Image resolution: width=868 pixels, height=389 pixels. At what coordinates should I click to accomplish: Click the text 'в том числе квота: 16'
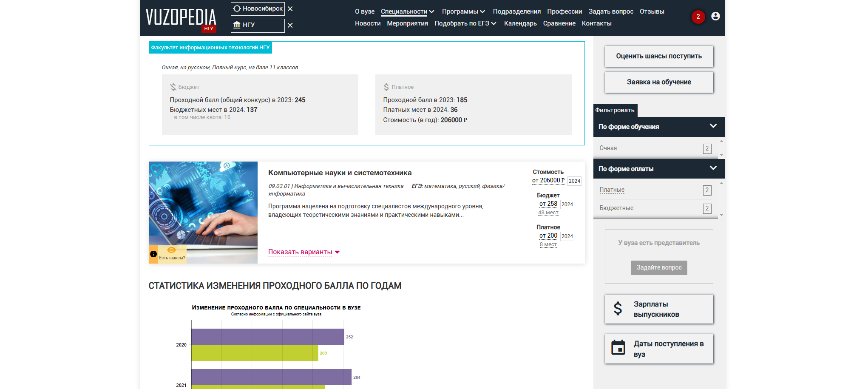coord(202,117)
